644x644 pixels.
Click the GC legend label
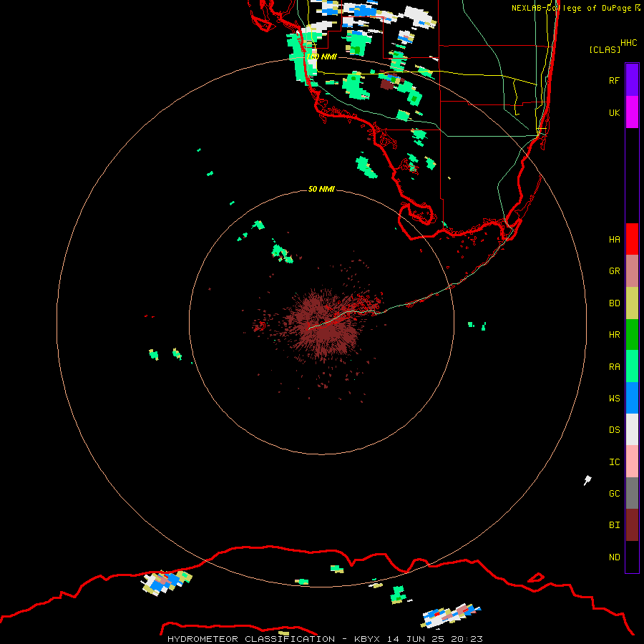[615, 494]
